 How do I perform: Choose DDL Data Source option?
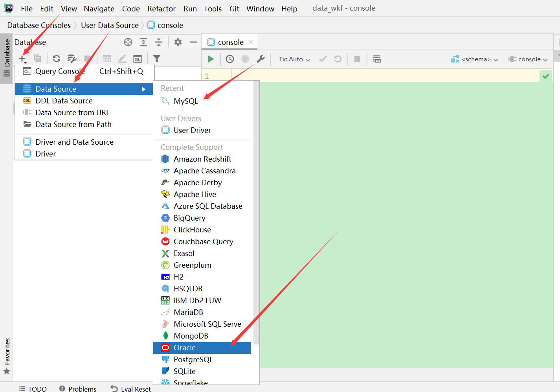coord(84,101)
